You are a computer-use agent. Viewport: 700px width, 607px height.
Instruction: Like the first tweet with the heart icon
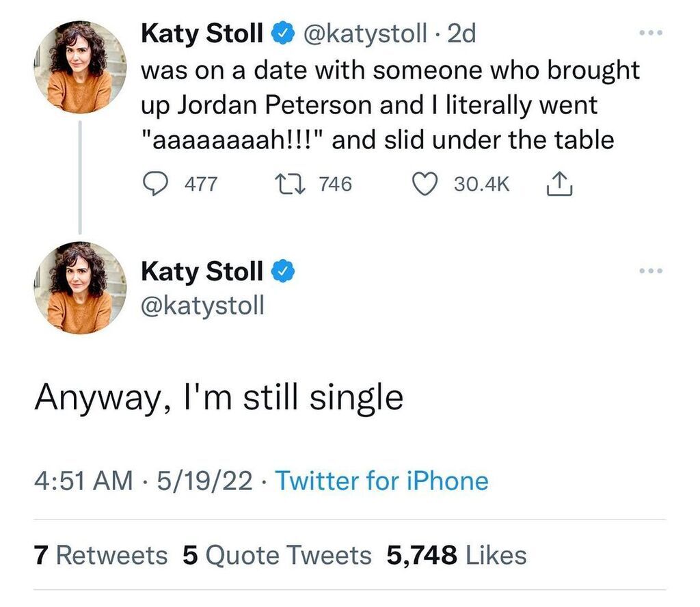click(x=424, y=185)
